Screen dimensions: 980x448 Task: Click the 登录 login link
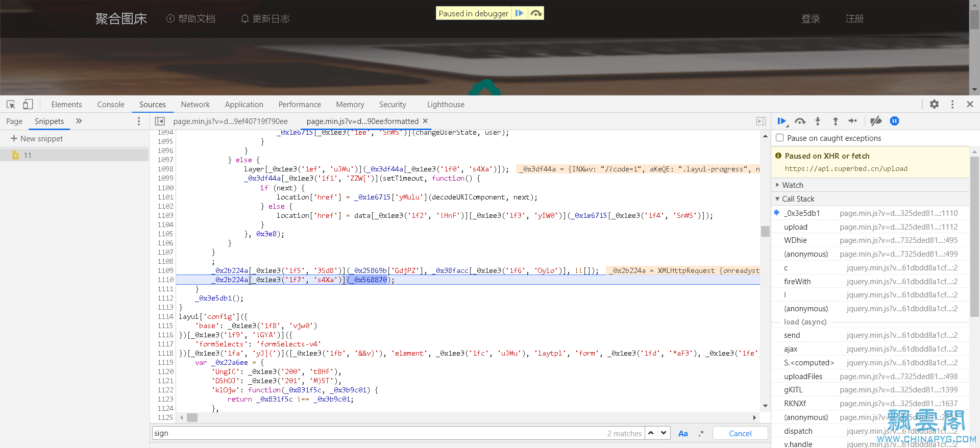tap(811, 19)
